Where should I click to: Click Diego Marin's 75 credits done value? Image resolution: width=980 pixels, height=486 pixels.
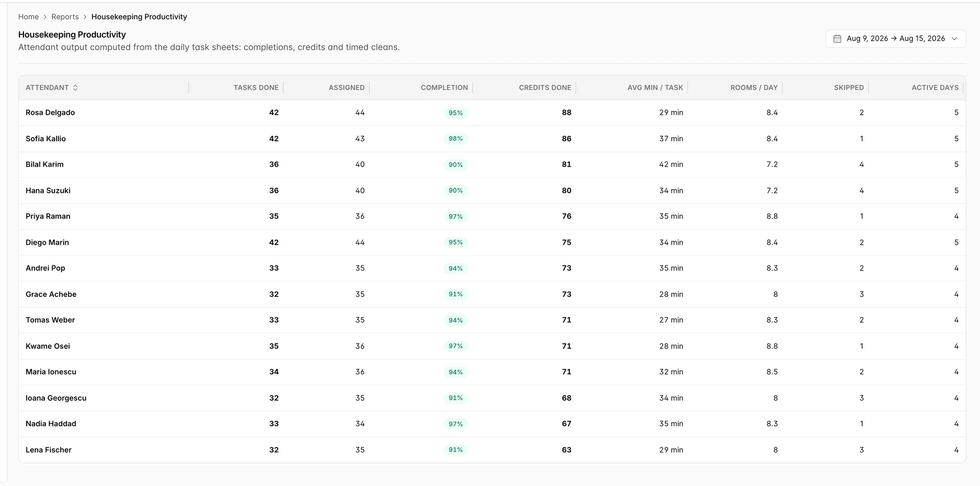pyautogui.click(x=567, y=242)
